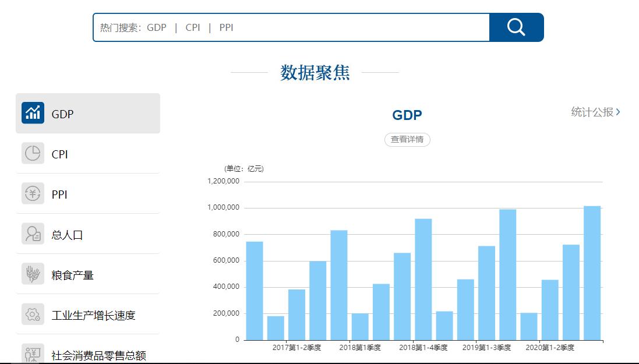Open 查看详情 for GDP data

click(407, 139)
